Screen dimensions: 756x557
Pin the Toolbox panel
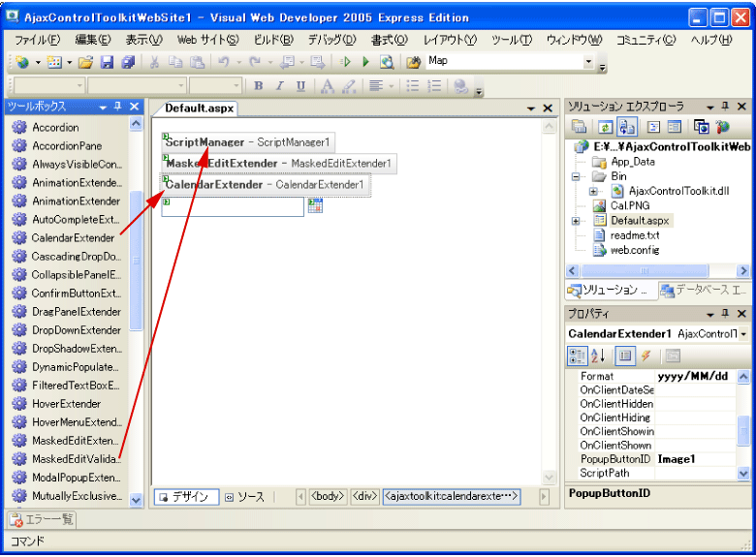117,107
